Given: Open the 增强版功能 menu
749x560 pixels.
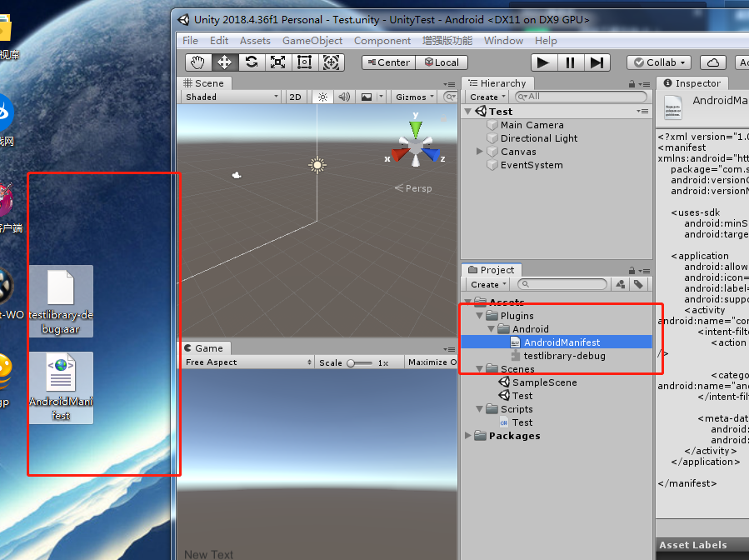Looking at the screenshot, I should tap(447, 41).
